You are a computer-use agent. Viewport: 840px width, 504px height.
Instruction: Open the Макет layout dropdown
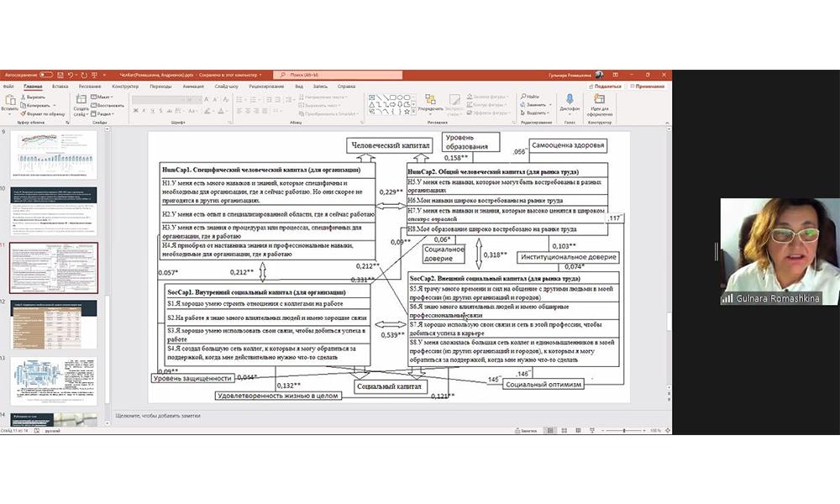(102, 97)
